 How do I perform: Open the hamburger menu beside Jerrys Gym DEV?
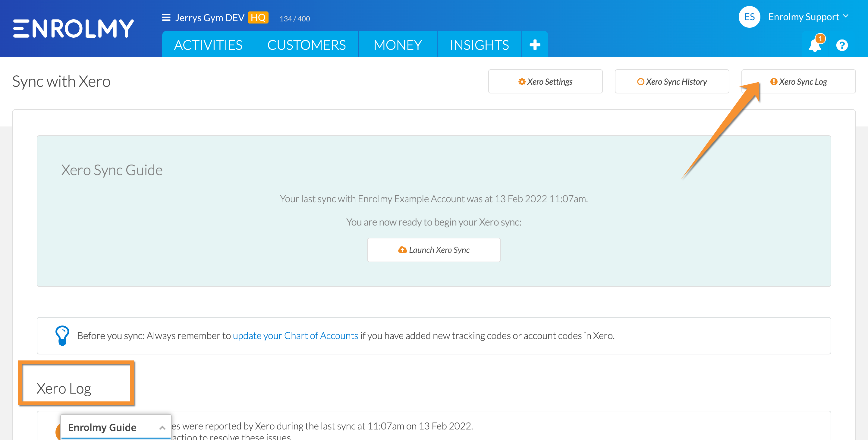click(166, 17)
